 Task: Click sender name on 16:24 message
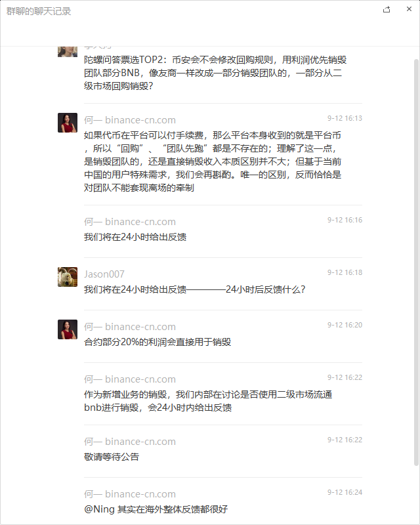(x=130, y=494)
